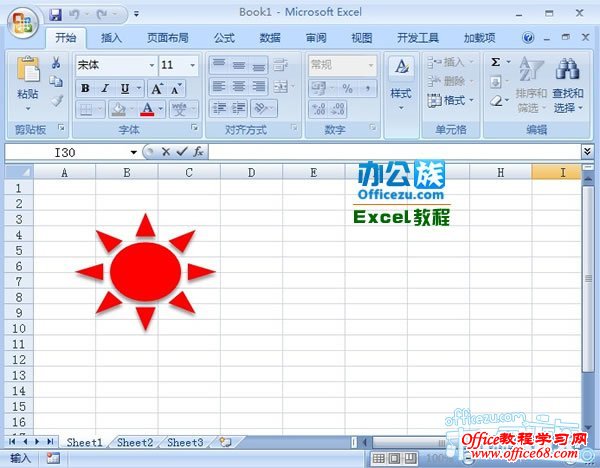
Task: Open Excel help question mark
Action: (528, 38)
